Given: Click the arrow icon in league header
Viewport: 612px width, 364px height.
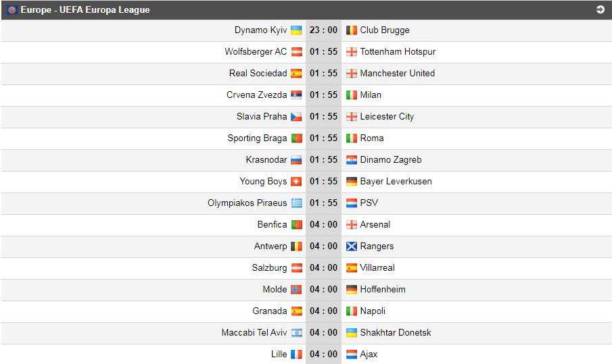Looking at the screenshot, I should coord(601,9).
